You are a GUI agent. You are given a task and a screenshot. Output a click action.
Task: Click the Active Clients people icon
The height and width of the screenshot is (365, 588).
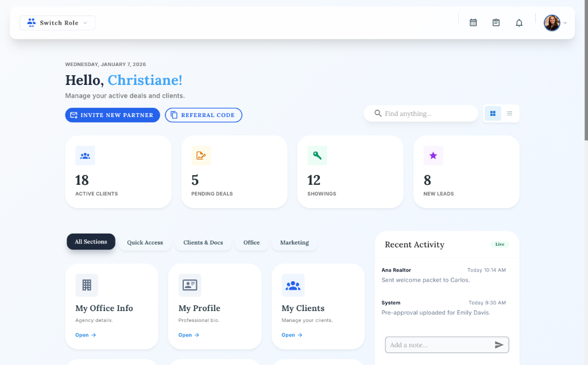(x=85, y=156)
